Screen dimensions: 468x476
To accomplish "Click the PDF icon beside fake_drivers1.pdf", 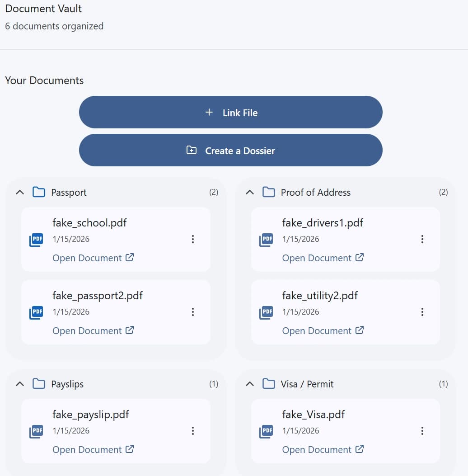I will 266,239.
